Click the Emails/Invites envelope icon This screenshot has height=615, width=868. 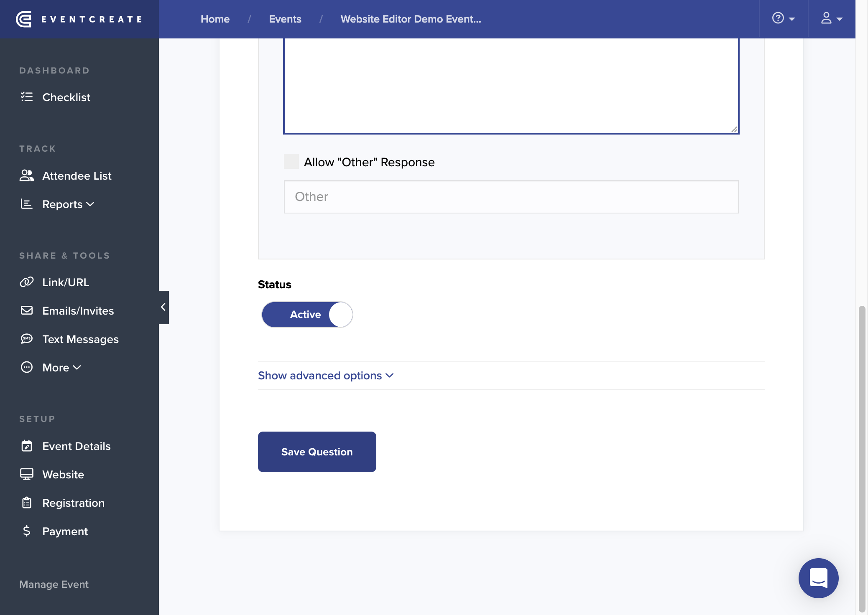coord(27,310)
